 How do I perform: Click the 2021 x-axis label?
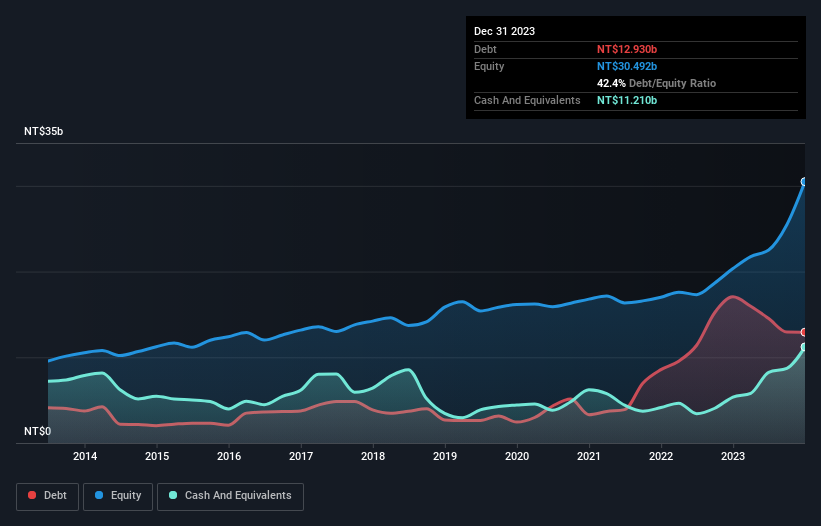pos(589,456)
